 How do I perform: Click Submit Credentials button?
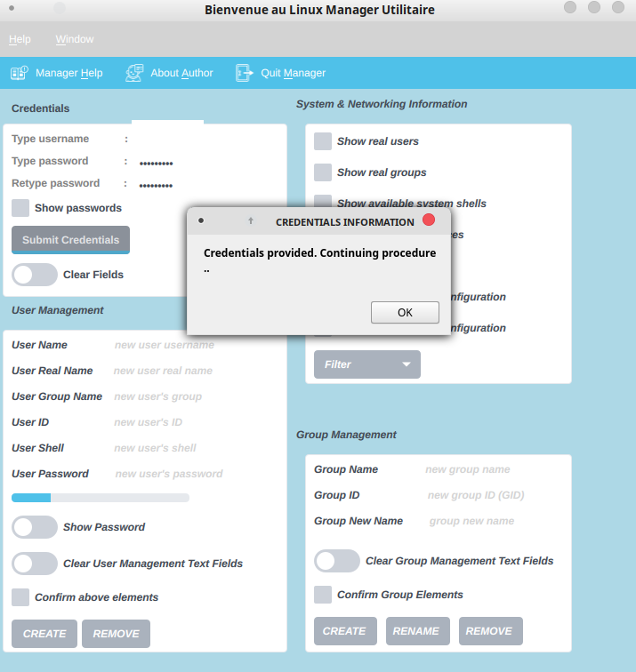coord(71,240)
